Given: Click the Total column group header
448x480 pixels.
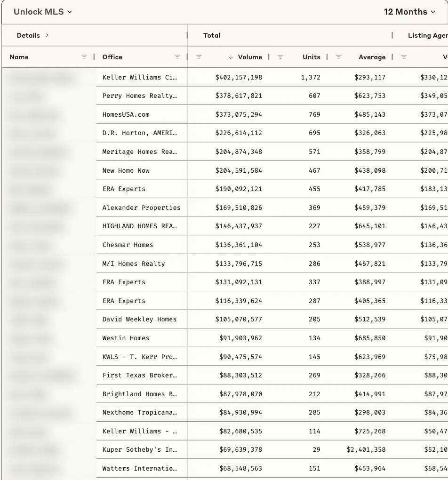Looking at the screenshot, I should coord(212,35).
